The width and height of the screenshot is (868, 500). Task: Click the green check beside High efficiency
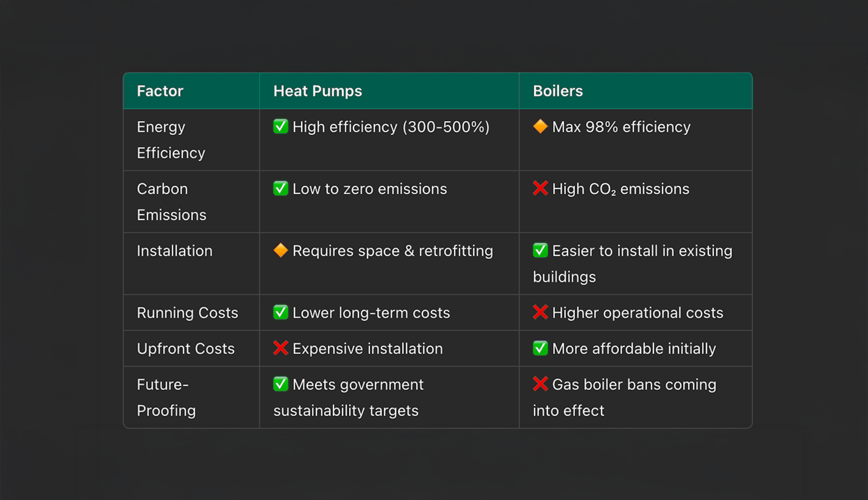(x=281, y=126)
